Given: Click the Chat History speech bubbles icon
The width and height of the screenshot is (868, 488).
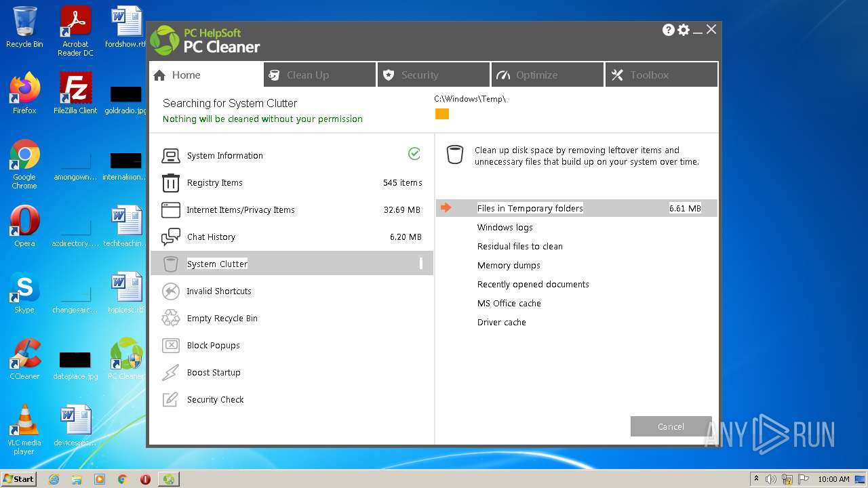Looking at the screenshot, I should pos(170,237).
